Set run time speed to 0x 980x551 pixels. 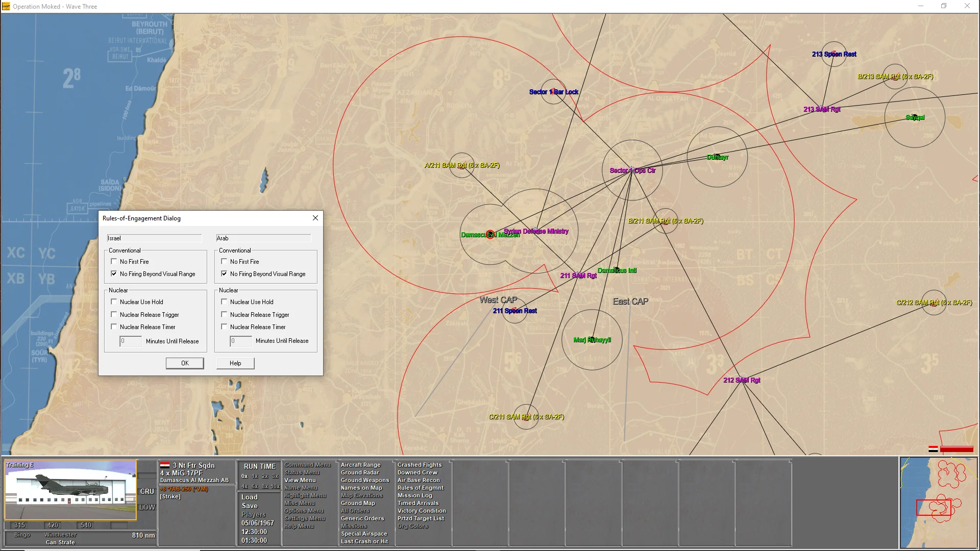click(244, 476)
